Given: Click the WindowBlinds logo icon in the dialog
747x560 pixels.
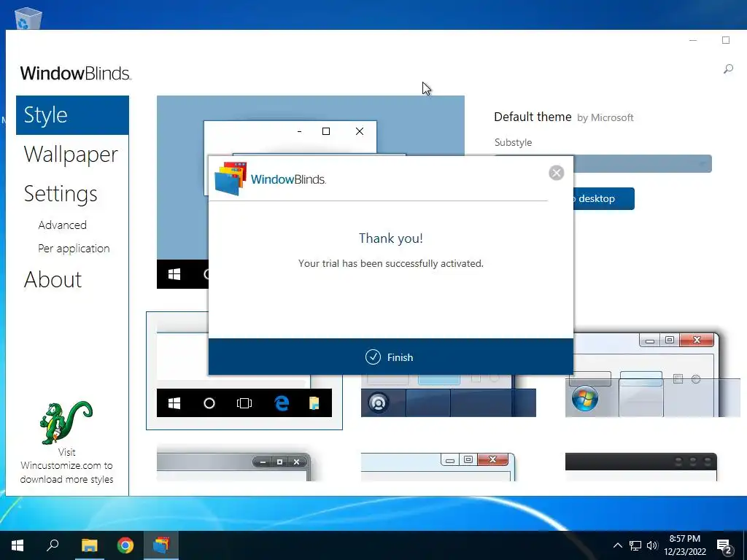Looking at the screenshot, I should [x=231, y=179].
